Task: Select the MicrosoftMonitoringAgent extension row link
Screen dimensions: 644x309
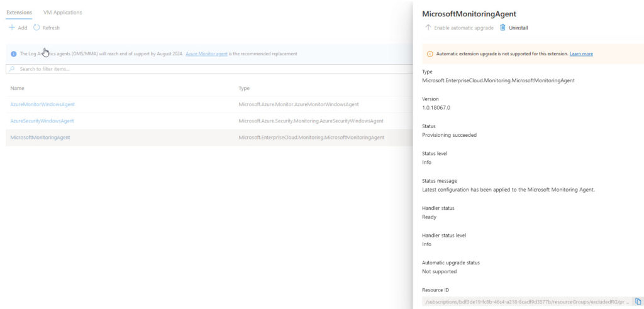Action: coord(40,138)
